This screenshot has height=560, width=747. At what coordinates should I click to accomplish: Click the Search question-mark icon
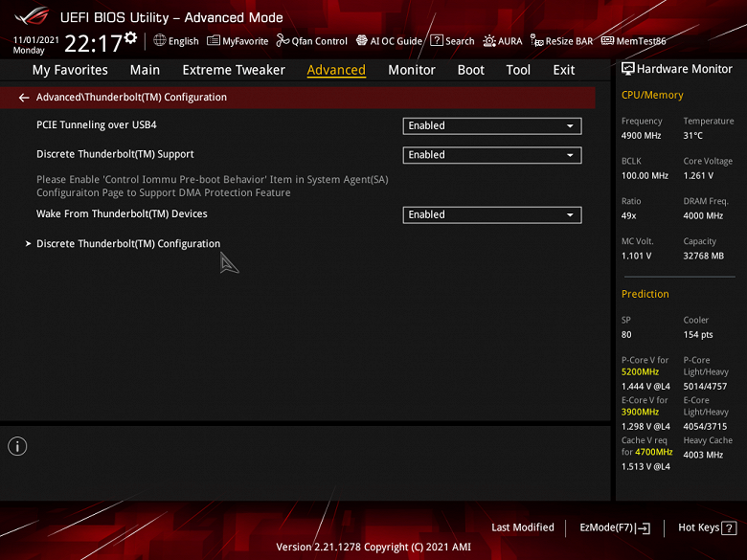coord(437,40)
